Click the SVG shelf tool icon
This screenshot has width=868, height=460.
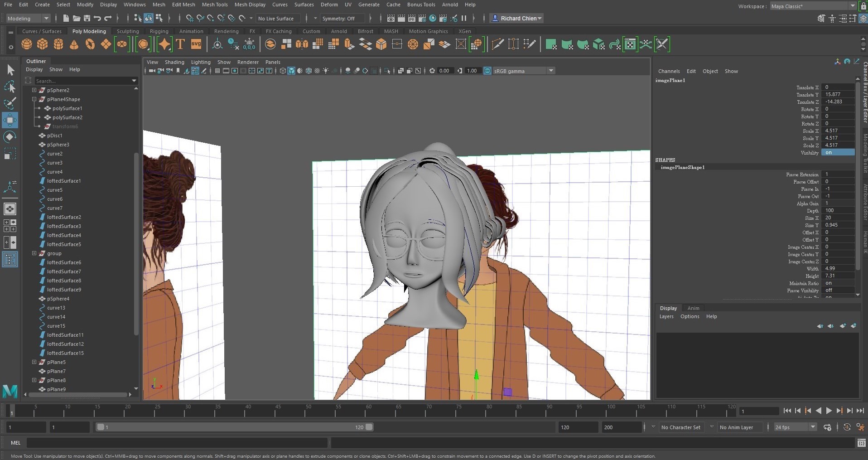point(196,44)
